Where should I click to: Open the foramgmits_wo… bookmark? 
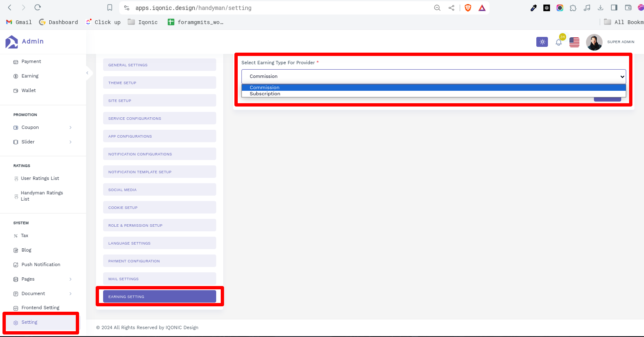pyautogui.click(x=195, y=22)
